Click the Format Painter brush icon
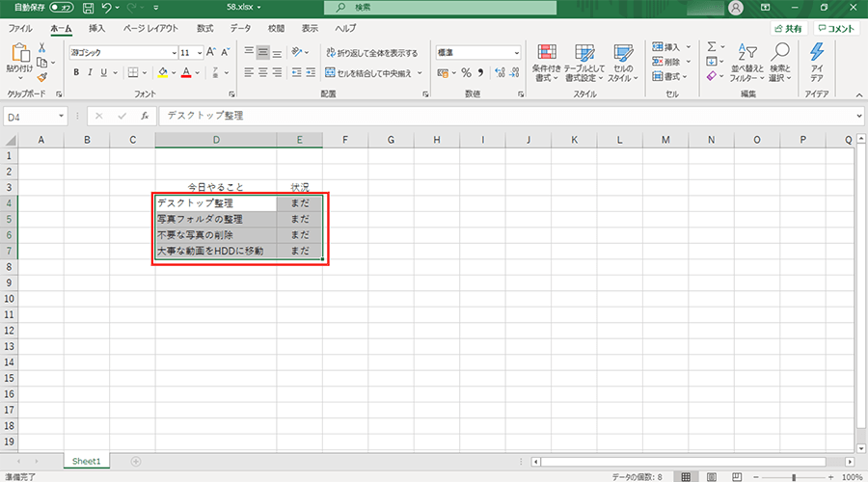Image resolution: width=868 pixels, height=482 pixels. [x=42, y=77]
